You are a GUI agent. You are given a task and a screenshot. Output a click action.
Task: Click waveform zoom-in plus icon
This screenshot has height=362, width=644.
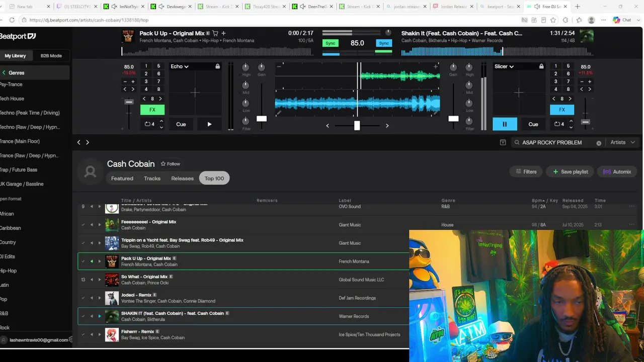click(436, 66)
